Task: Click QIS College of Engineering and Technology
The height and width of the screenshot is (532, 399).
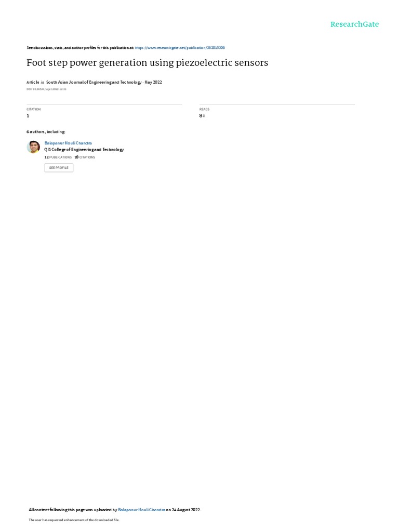Action: [84, 150]
